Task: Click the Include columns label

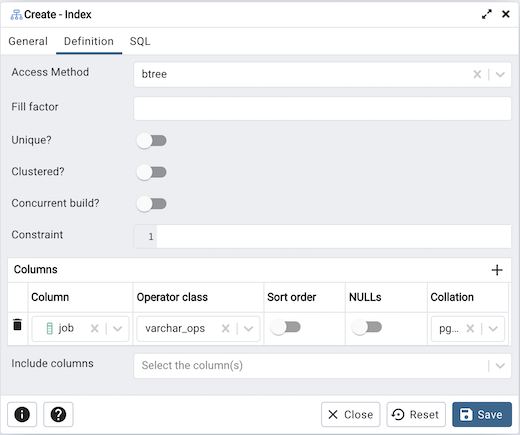Action: pos(52,363)
